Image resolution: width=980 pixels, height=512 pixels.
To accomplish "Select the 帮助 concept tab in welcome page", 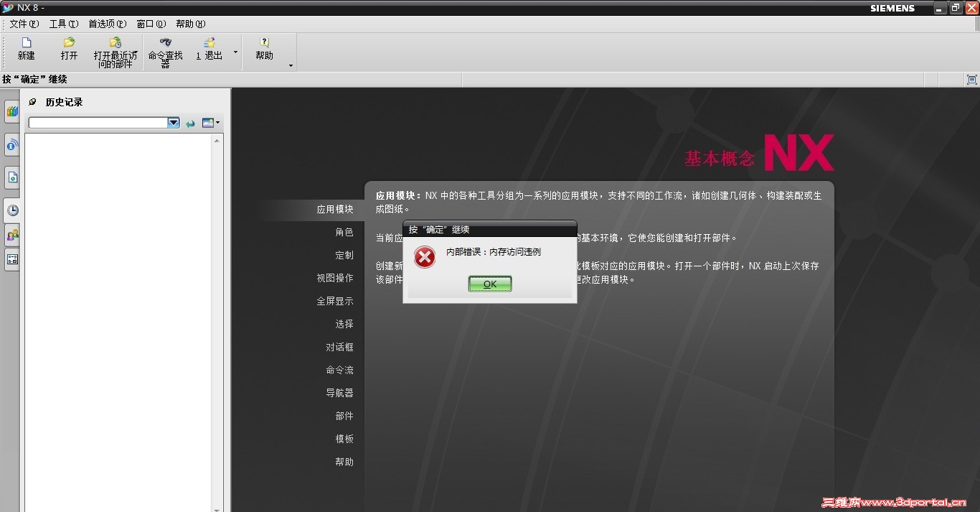I will (344, 462).
